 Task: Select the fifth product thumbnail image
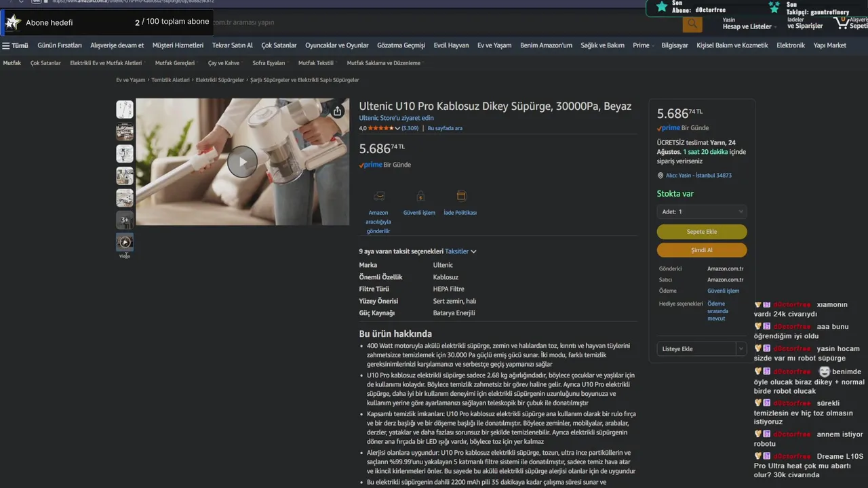click(x=125, y=198)
